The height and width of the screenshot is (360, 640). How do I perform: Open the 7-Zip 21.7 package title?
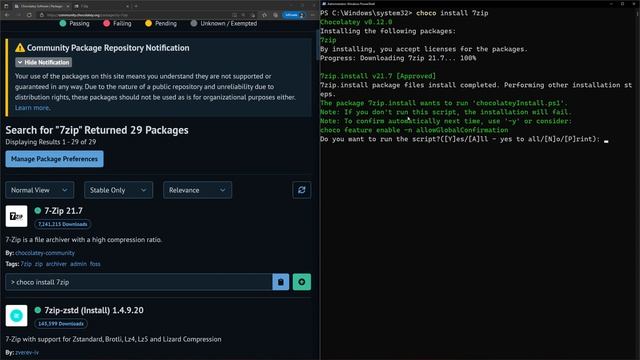(63, 211)
